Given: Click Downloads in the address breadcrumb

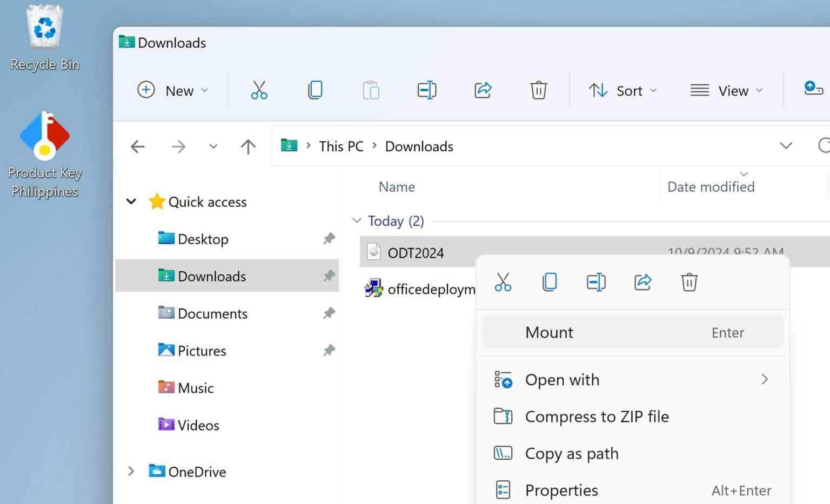Looking at the screenshot, I should tap(419, 146).
